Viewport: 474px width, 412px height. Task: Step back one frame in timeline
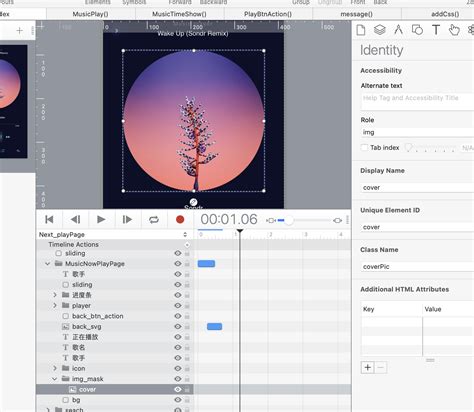pyautogui.click(x=76, y=219)
